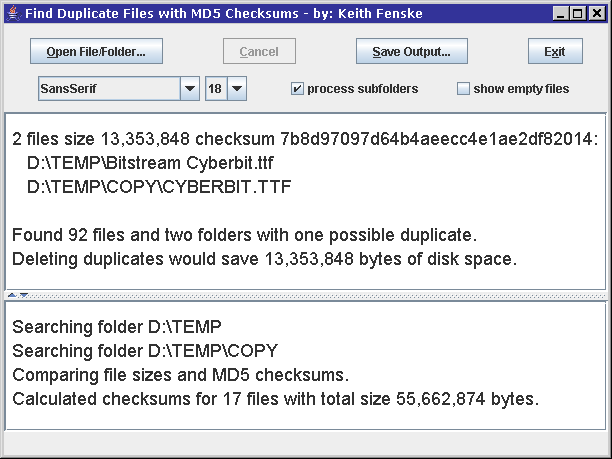Click 'Found 92 files and two folders' line
Viewport: 612px width, 459px height.
pyautogui.click(x=245, y=235)
